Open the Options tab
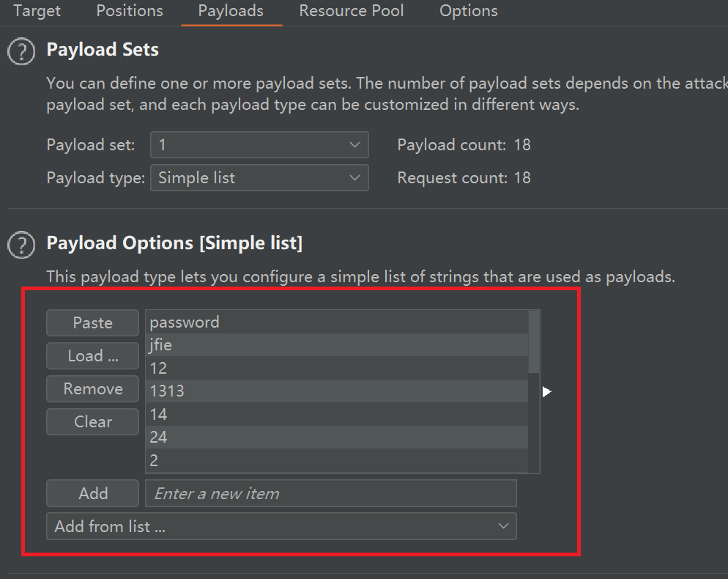728x579 pixels. [x=469, y=11]
